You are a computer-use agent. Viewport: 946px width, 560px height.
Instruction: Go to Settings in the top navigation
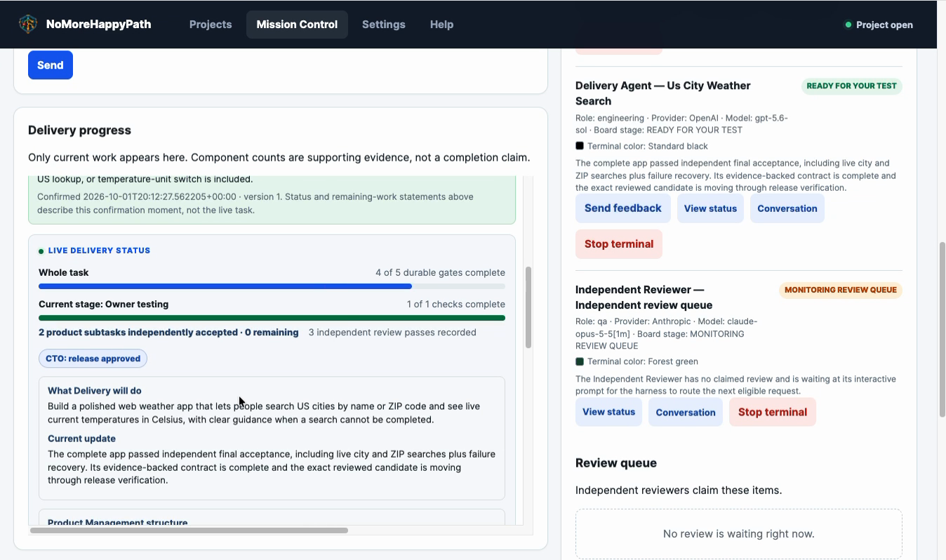(x=384, y=24)
